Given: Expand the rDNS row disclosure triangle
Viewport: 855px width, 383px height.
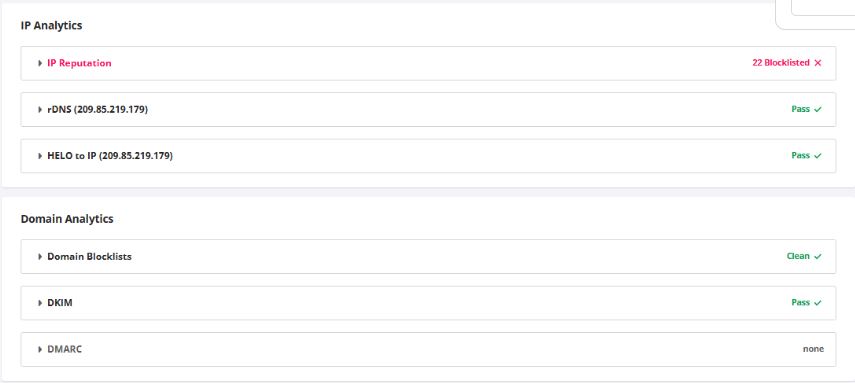Looking at the screenshot, I should click(40, 110).
